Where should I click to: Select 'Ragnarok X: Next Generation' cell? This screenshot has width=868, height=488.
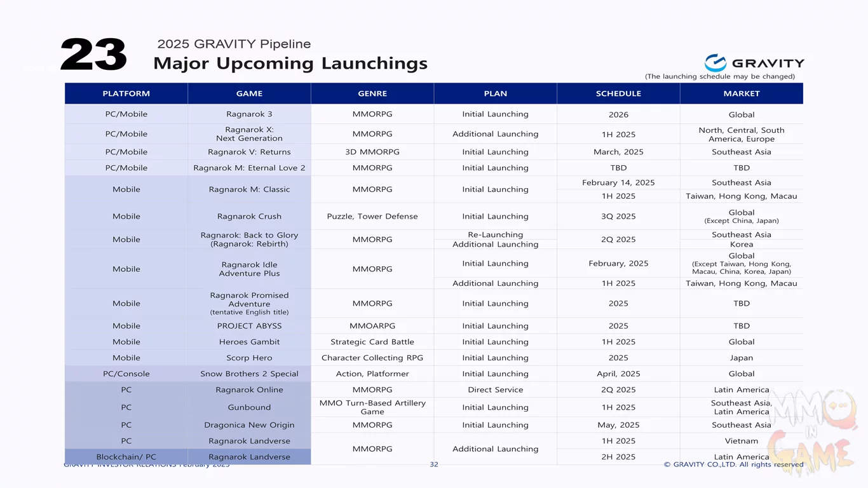click(249, 134)
